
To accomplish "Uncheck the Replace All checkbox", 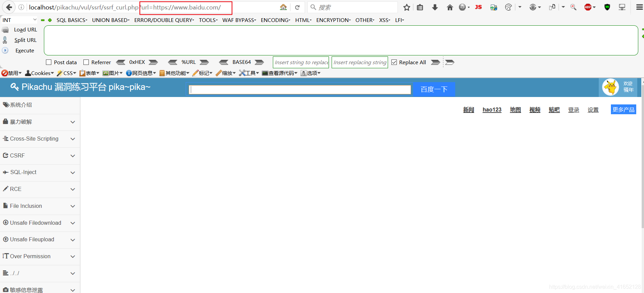I will pyautogui.click(x=394, y=62).
